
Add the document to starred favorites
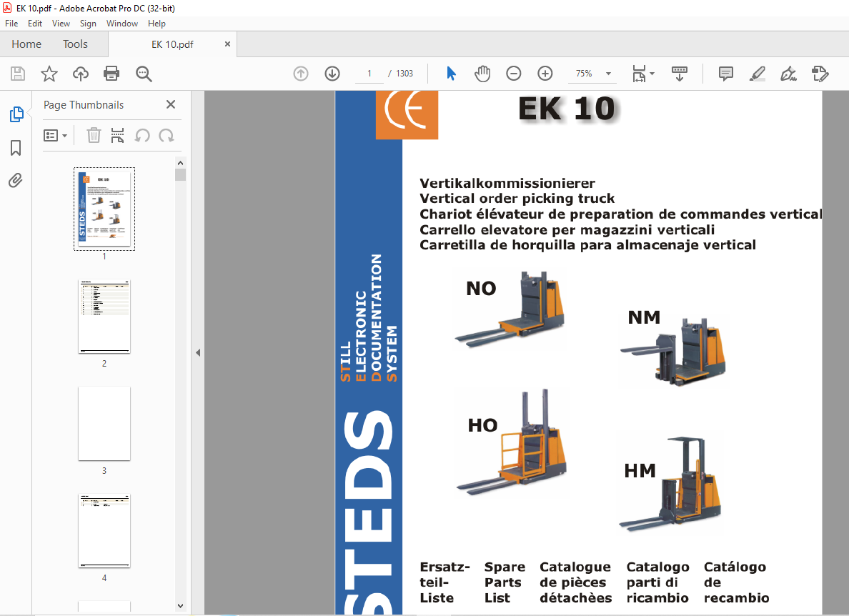pyautogui.click(x=49, y=74)
